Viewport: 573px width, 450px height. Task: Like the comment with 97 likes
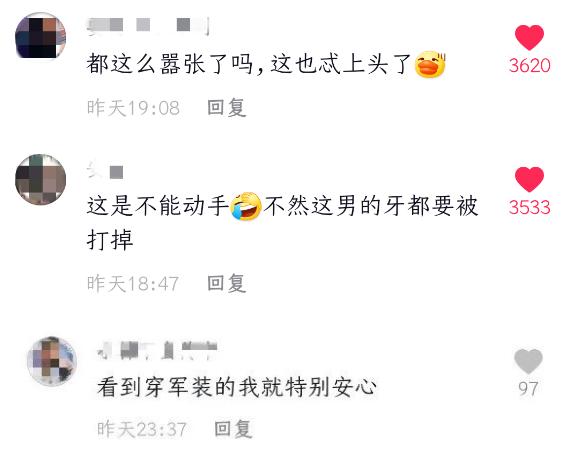pyautogui.click(x=528, y=361)
